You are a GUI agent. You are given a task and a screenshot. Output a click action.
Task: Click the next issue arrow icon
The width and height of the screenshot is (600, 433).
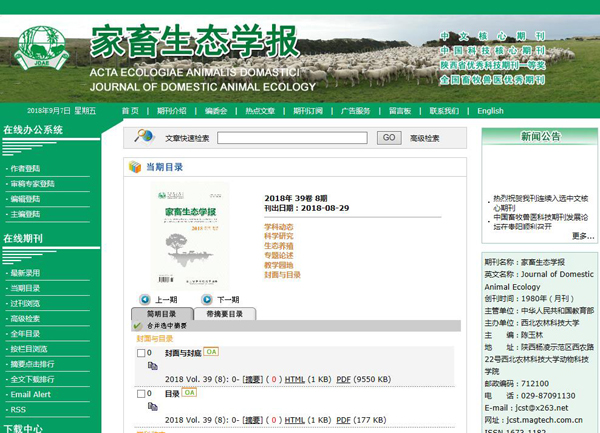coord(205,299)
